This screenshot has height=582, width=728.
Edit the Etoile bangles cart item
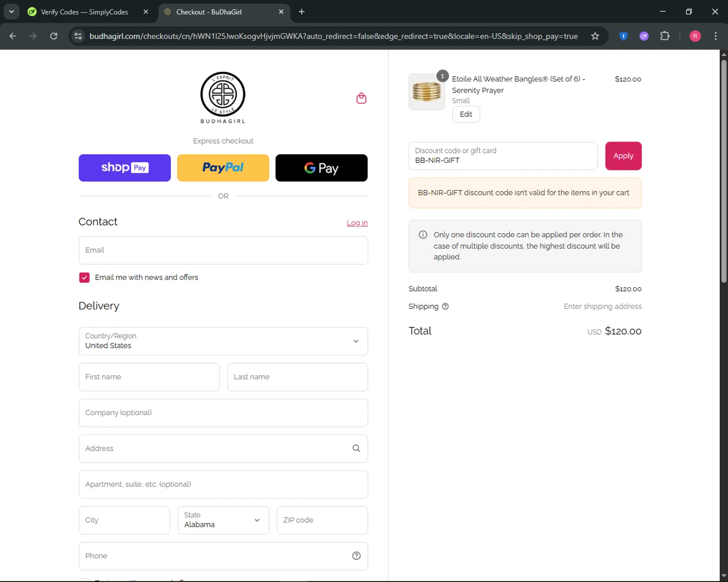pyautogui.click(x=466, y=114)
